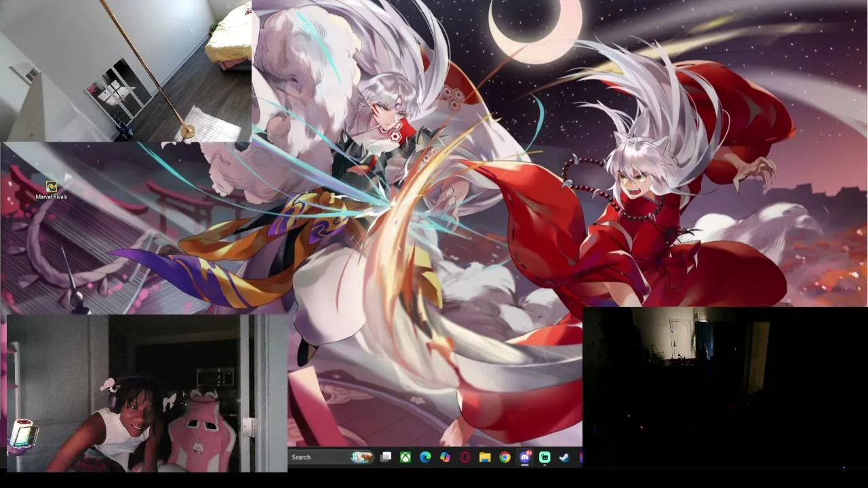The height and width of the screenshot is (488, 868).
Task: Launch the Opera browser from the taskbar
Action: pyautogui.click(x=465, y=457)
